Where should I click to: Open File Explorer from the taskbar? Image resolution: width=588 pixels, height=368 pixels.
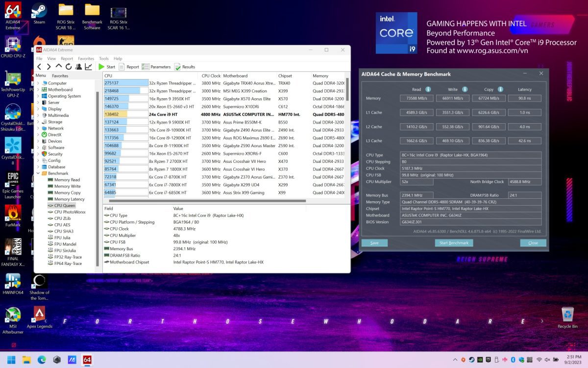[x=26, y=360]
